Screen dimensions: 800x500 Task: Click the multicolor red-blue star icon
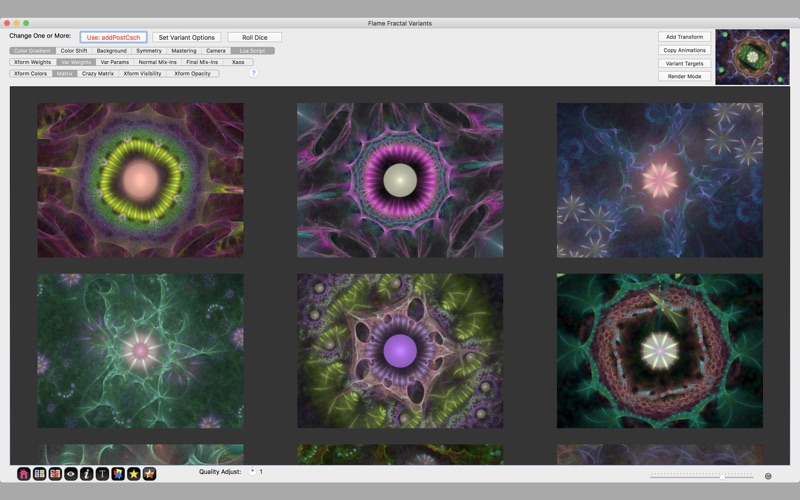118,474
